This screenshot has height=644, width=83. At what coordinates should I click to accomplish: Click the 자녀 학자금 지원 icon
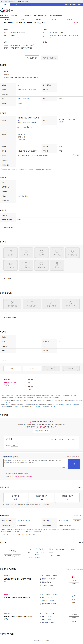[72, 253]
